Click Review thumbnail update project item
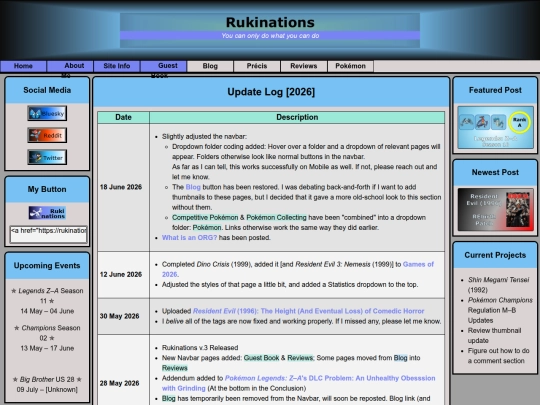Image resolution: width=540 pixels, height=405 pixels. click(494, 335)
